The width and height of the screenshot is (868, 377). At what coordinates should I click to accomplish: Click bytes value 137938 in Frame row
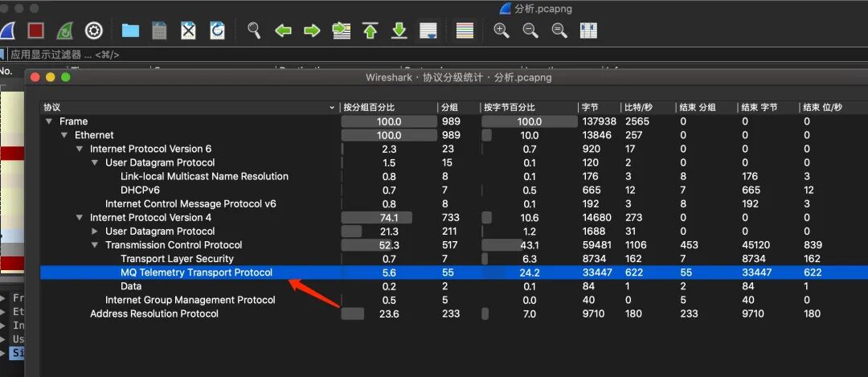[599, 121]
